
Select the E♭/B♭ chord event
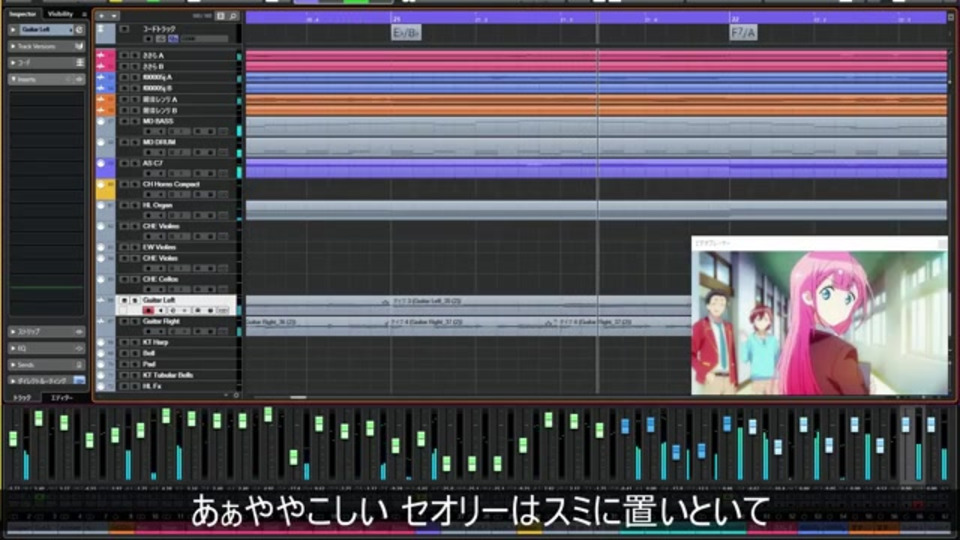406,32
